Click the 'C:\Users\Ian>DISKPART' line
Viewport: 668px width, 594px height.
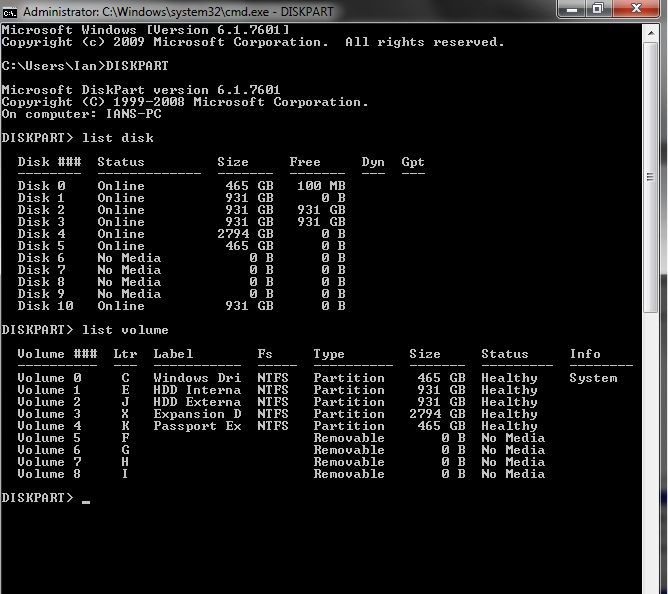pos(85,66)
